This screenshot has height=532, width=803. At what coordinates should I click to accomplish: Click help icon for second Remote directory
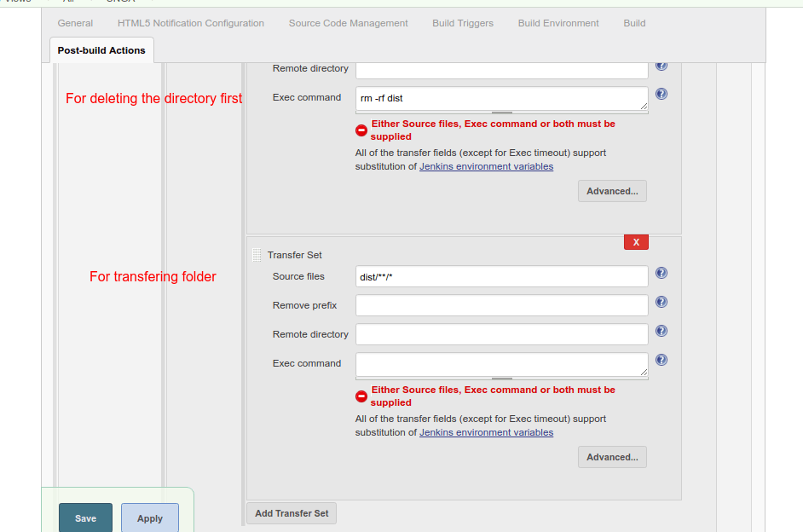(x=661, y=331)
